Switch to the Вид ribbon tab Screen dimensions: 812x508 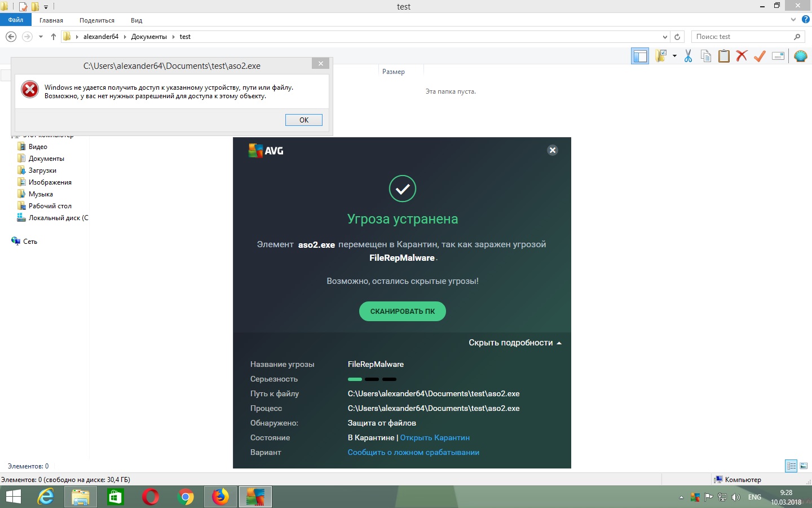(x=136, y=20)
